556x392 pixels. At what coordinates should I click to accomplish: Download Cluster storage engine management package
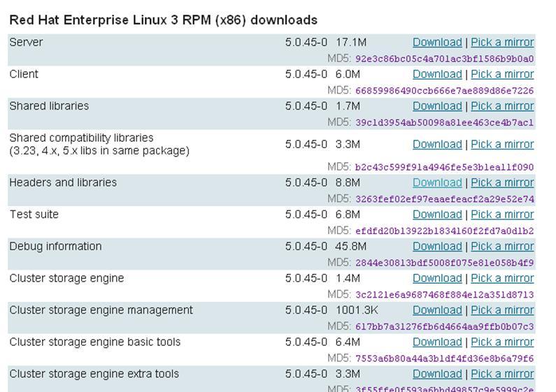click(x=437, y=310)
